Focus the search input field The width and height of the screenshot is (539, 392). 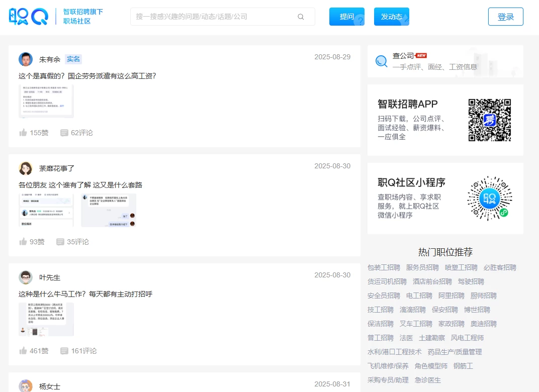click(214, 17)
